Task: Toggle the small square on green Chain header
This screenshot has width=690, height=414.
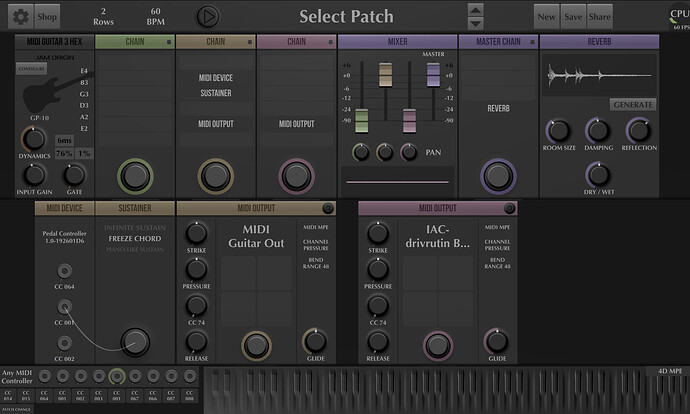Action: point(169,42)
